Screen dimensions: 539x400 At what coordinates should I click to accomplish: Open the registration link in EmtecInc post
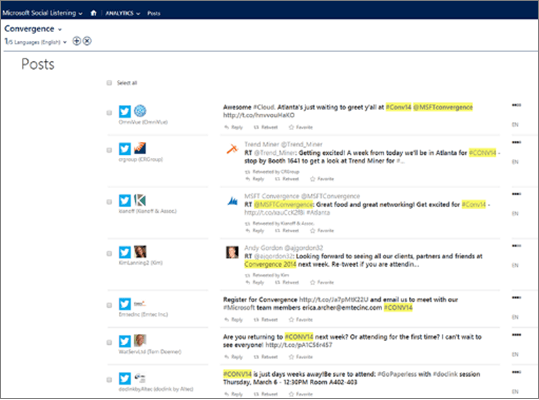pos(333,300)
